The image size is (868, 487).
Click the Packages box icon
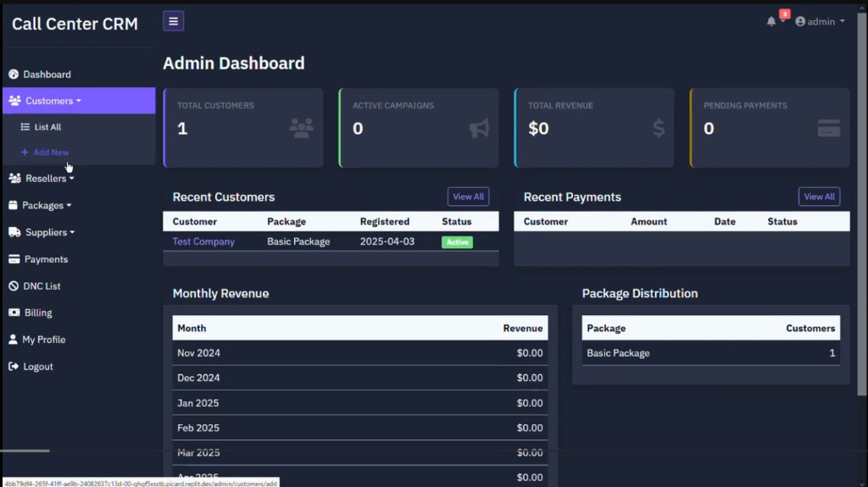coord(13,205)
